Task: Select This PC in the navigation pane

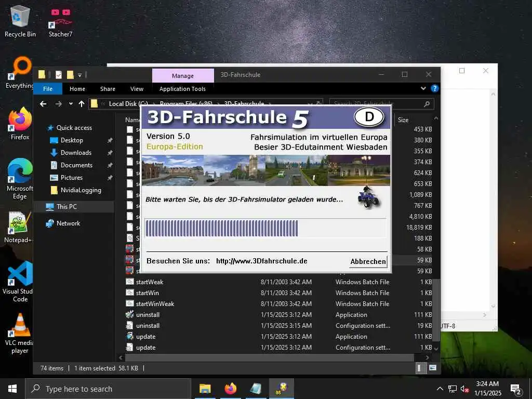Action: [x=66, y=207]
